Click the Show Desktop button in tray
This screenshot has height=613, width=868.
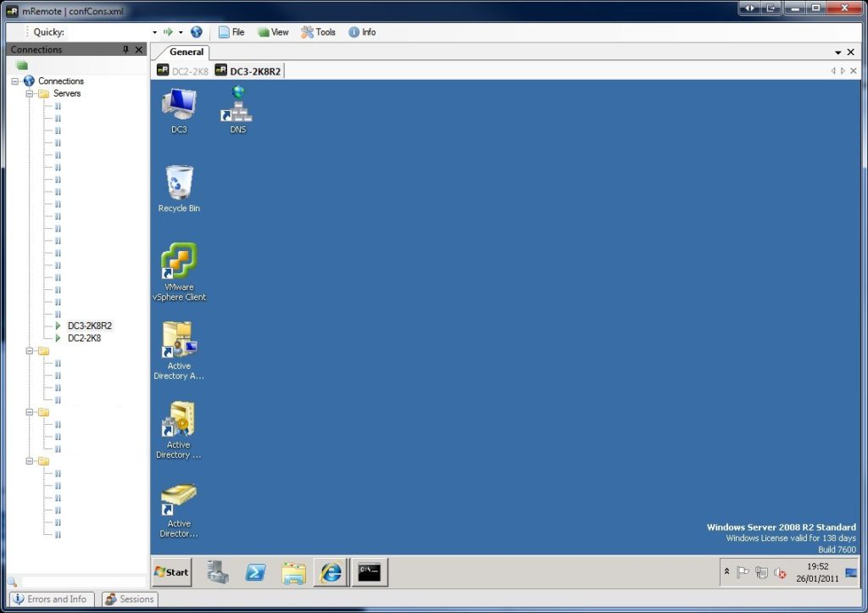pos(851,572)
